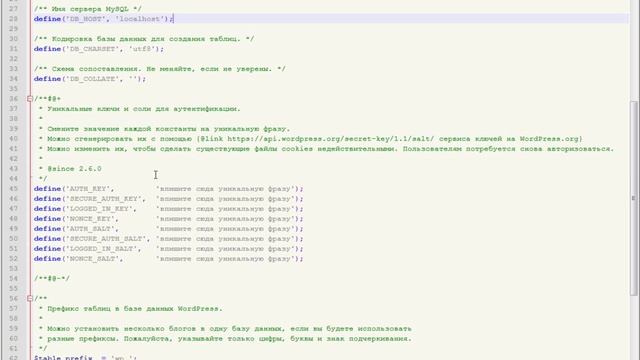This screenshot has height=360, width=640.
Task: Click line number 42 in the margin
Action: [13, 159]
